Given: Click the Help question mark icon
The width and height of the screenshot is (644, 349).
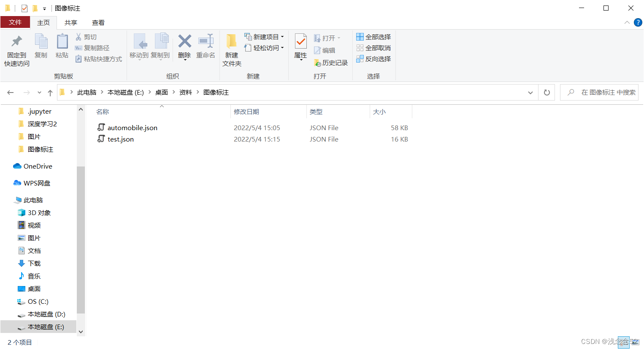Looking at the screenshot, I should tap(638, 22).
